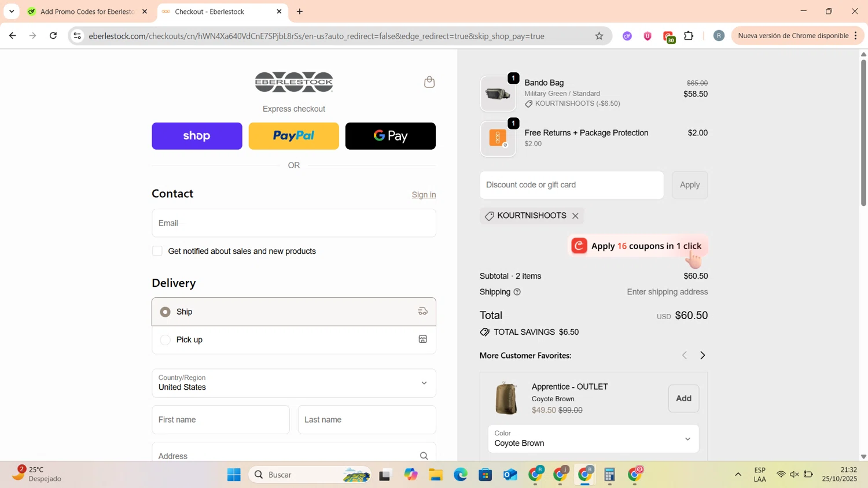868x488 pixels.
Task: Focus the First name field
Action: (x=220, y=420)
